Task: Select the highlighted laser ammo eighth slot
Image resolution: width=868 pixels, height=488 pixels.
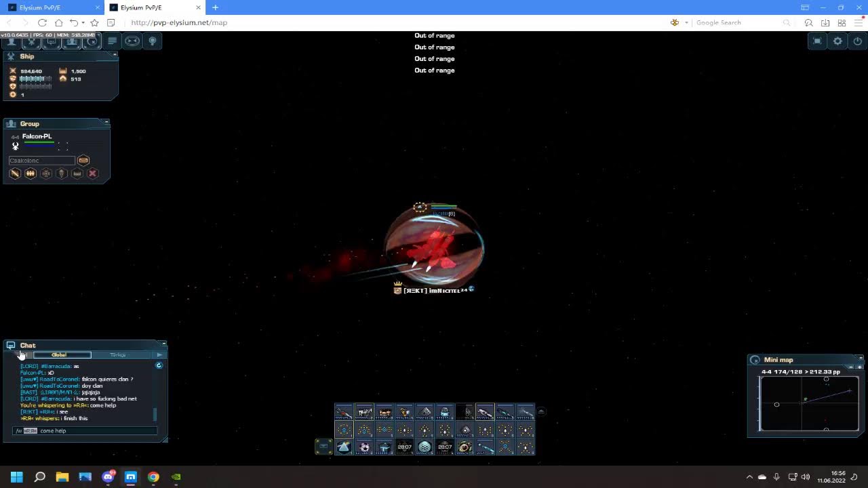Action: [x=485, y=411]
